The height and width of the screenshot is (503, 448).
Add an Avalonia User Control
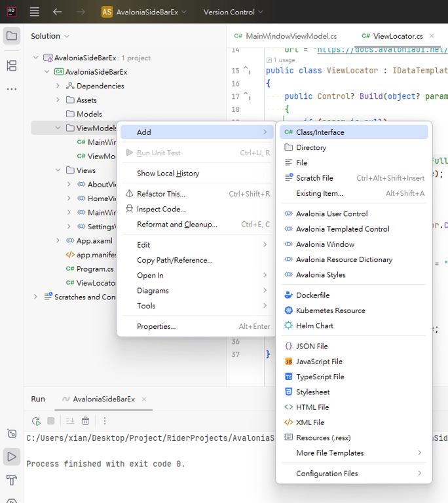click(x=354, y=214)
